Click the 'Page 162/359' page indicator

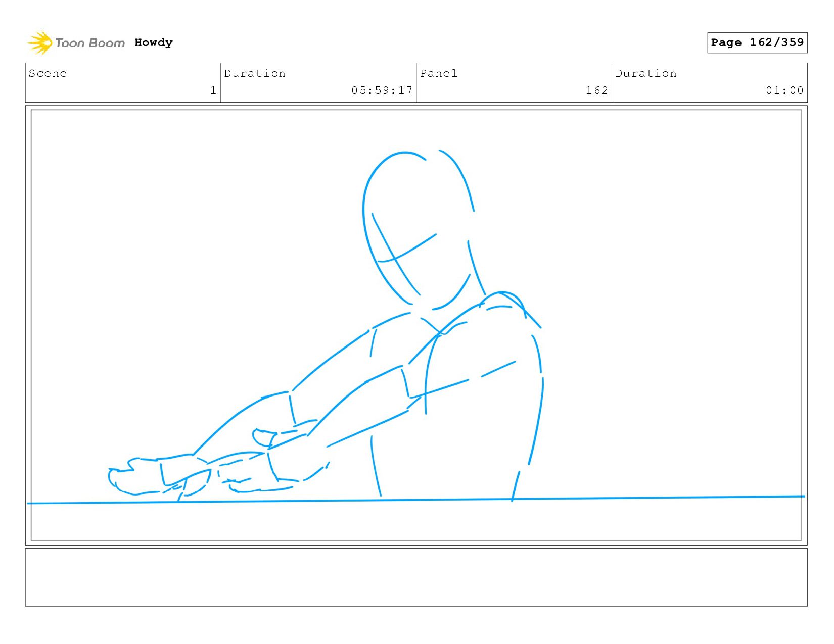tap(757, 42)
